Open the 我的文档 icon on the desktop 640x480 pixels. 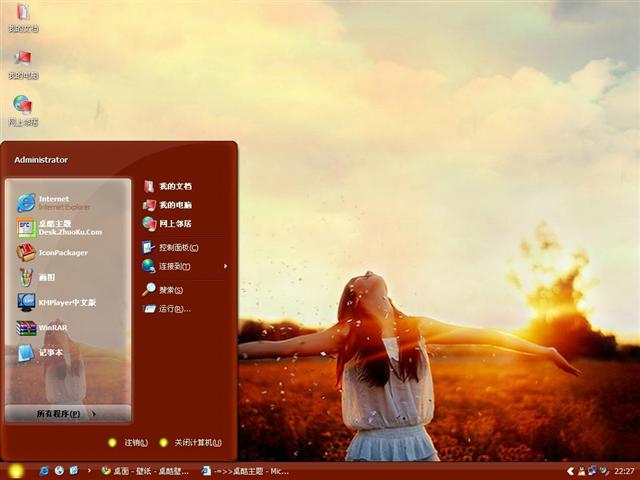tap(23, 17)
